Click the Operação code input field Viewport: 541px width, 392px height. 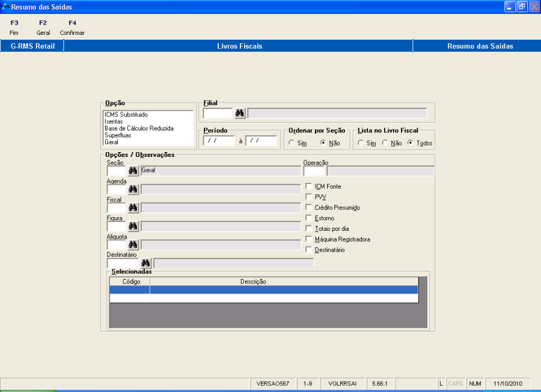pos(314,171)
